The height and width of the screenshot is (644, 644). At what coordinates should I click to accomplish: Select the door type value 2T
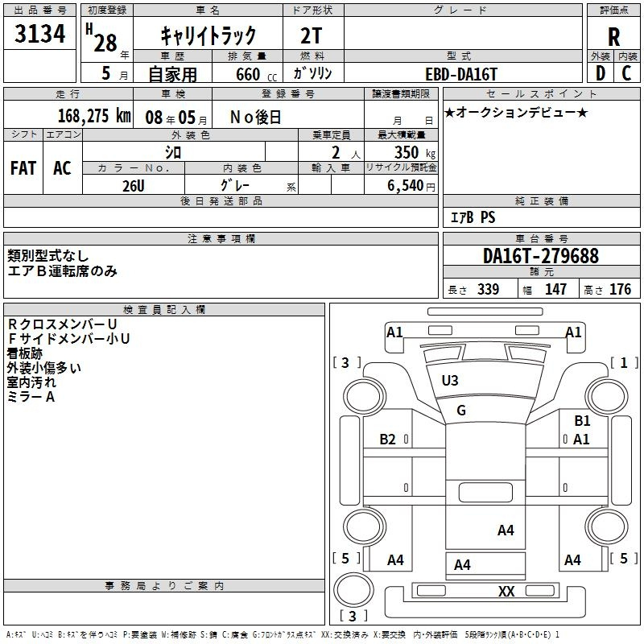click(x=312, y=35)
